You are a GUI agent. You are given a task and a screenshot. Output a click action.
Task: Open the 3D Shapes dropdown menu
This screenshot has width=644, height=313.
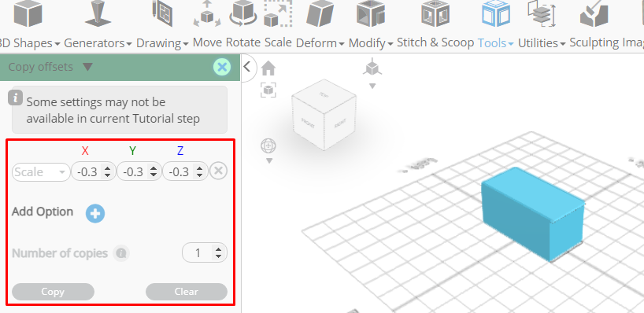point(57,43)
